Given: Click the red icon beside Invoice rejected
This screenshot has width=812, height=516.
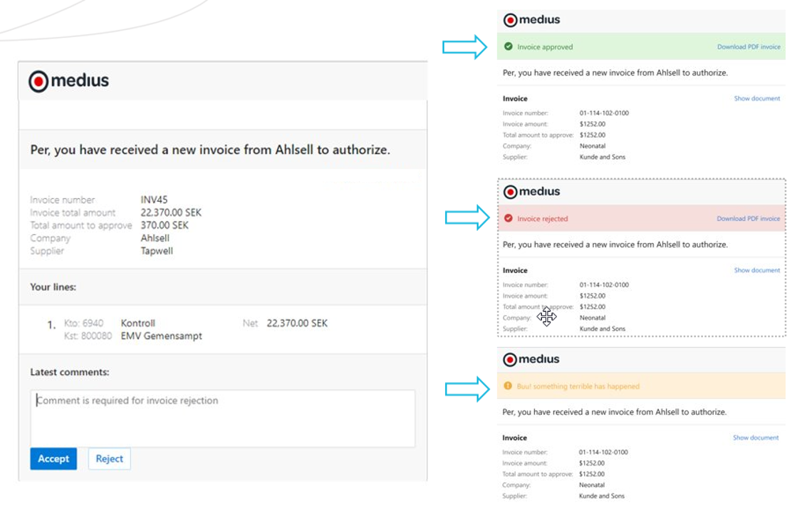Looking at the screenshot, I should coord(508,218).
